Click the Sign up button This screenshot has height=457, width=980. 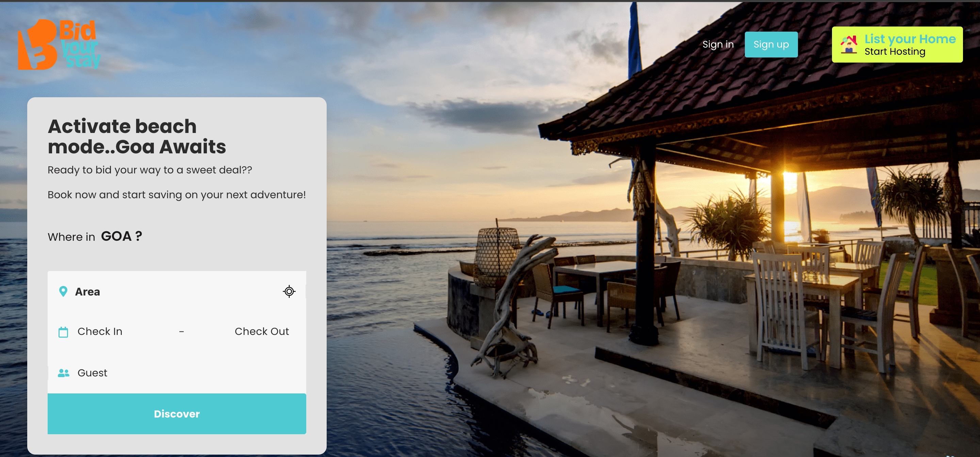[771, 45]
